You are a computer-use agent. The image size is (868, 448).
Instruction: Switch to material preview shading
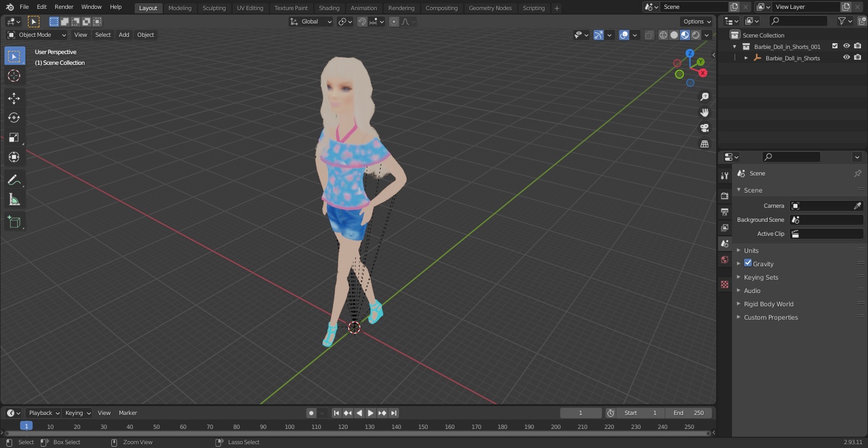pos(685,35)
